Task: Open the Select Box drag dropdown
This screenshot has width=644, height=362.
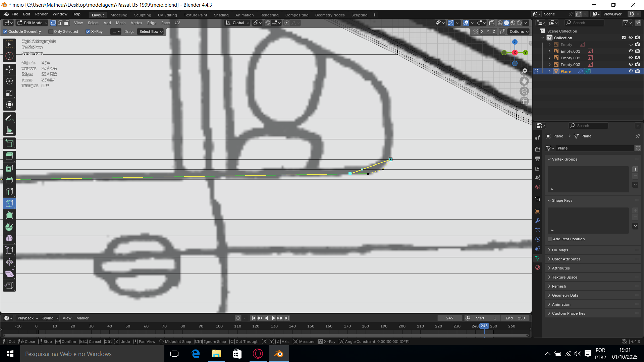Action: (151, 32)
